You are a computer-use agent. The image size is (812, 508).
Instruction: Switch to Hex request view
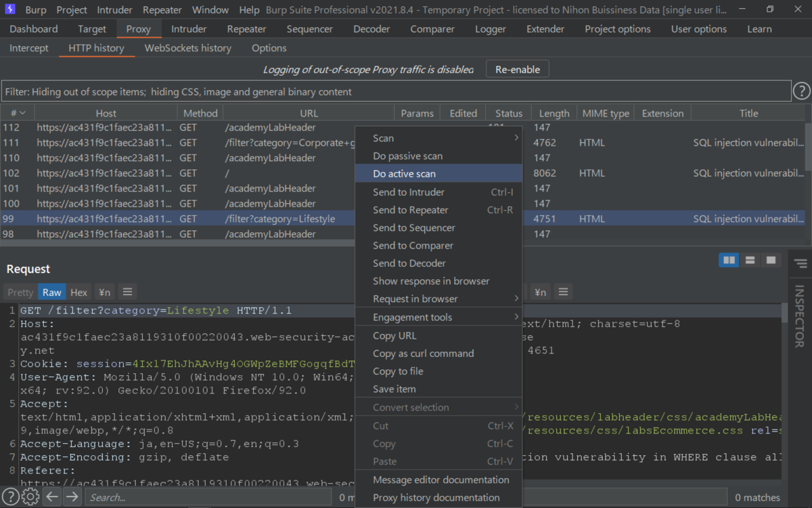(x=79, y=292)
